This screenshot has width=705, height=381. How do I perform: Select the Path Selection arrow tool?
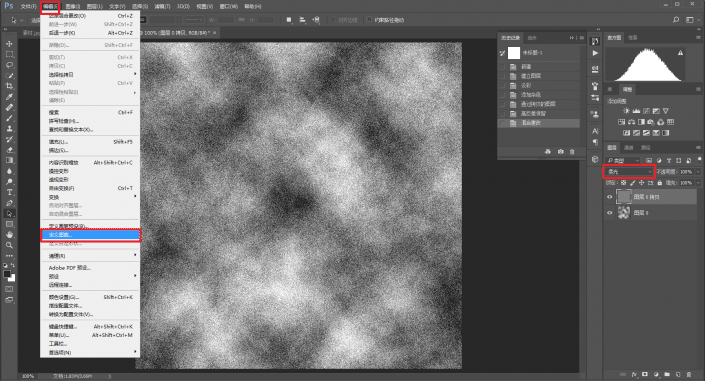click(x=9, y=213)
